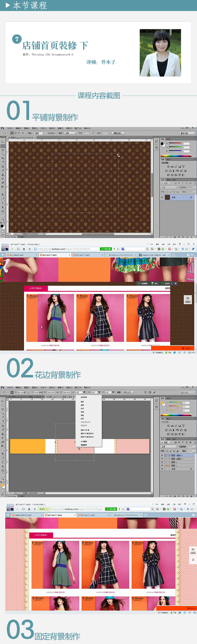Click URL address field in pink-lace browser
Image resolution: width=197 pixels, height=644 pixels.
point(77,509)
